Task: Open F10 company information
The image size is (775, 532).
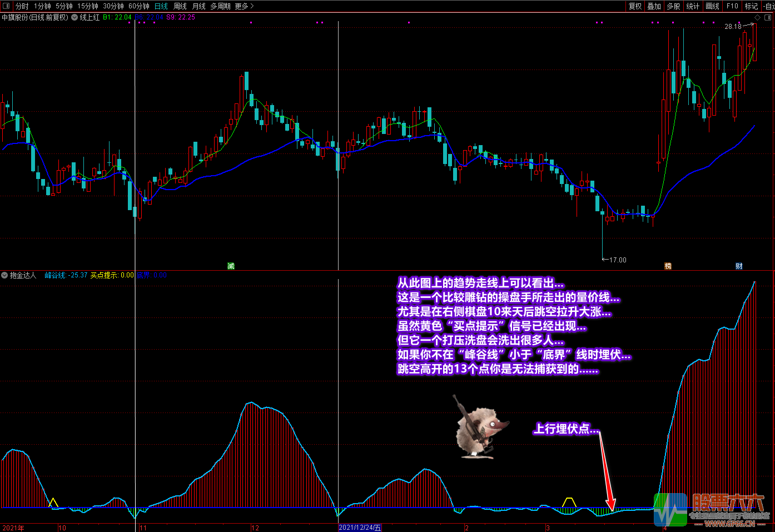Action: coord(732,6)
